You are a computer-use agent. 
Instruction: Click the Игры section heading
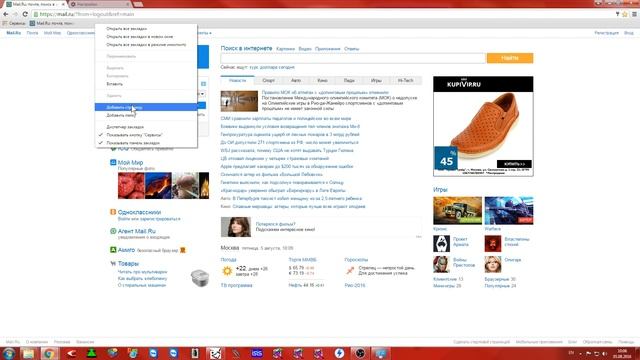(x=440, y=190)
